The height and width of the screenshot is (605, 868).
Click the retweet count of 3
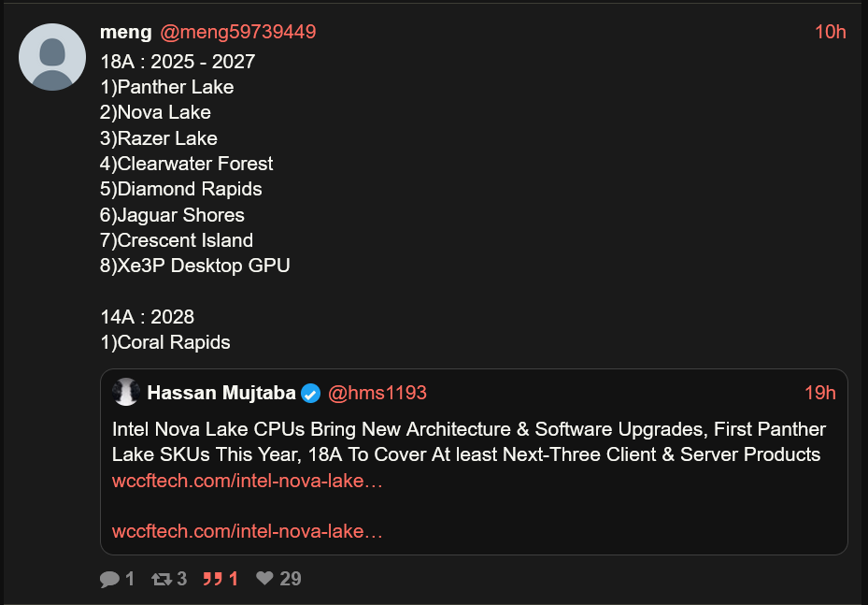point(181,579)
